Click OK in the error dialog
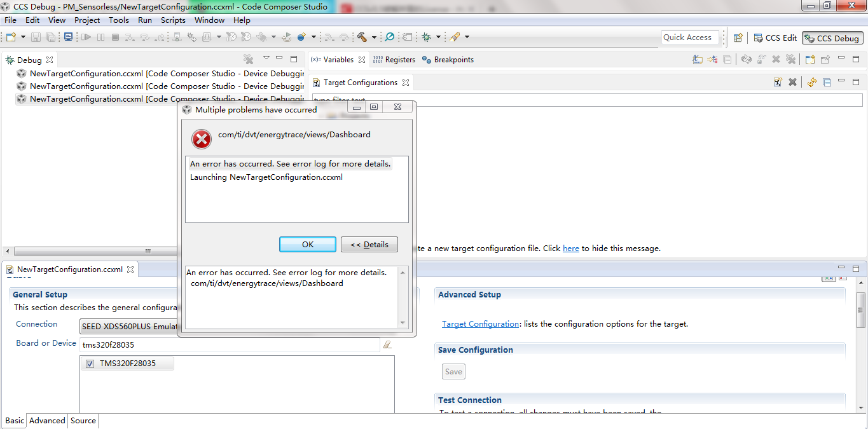Viewport: 868px width, 429px height. 308,245
